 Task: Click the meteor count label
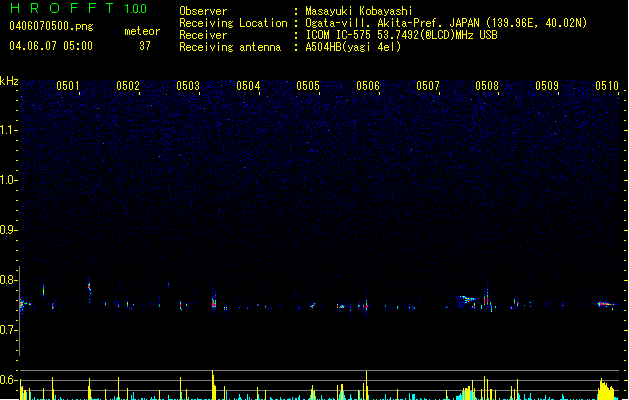[142, 31]
